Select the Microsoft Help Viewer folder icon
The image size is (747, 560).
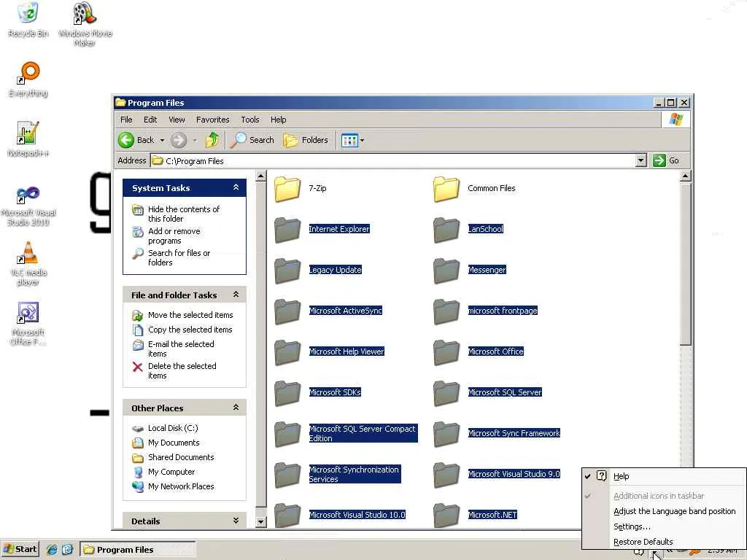click(287, 353)
